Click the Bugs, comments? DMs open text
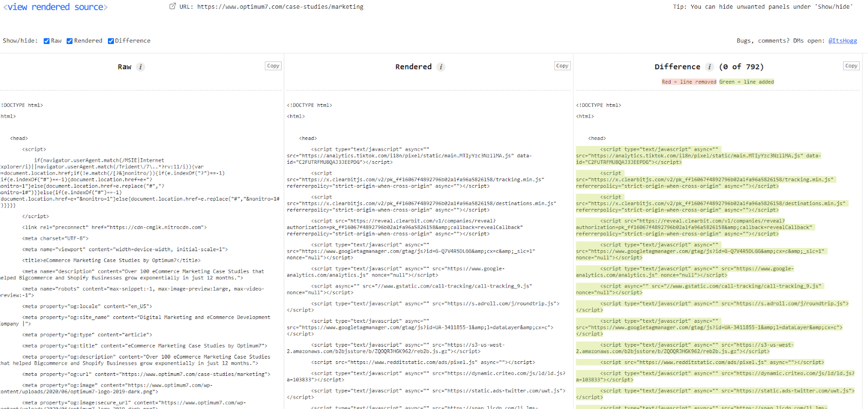This screenshot has width=868, height=409. pos(781,41)
